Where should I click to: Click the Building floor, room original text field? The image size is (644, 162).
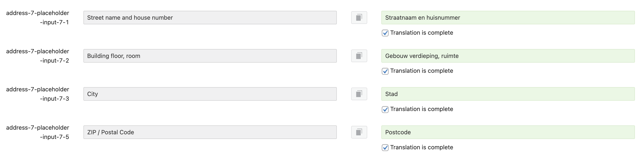coord(210,56)
